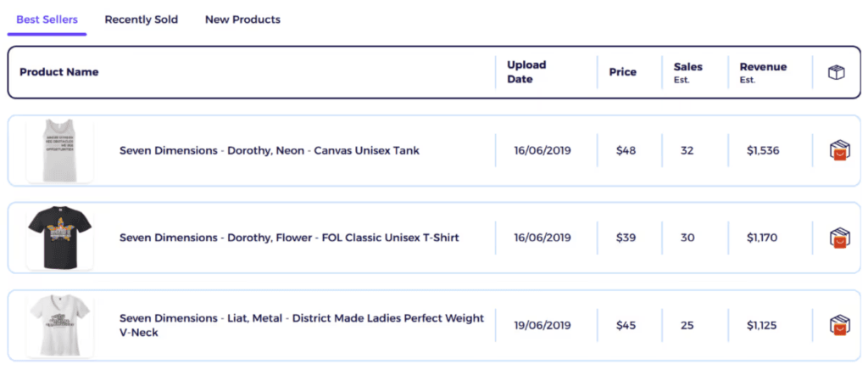The width and height of the screenshot is (868, 370).
Task: Sort by Product Name column header
Action: (59, 72)
